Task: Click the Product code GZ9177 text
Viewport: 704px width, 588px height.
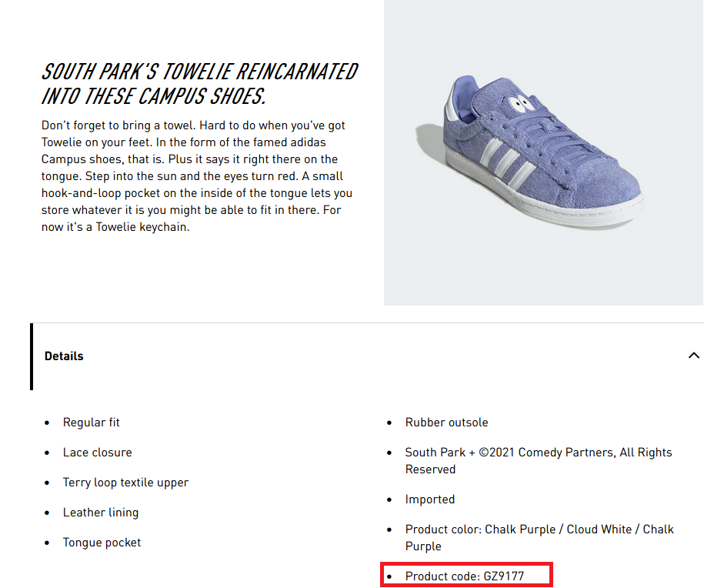Action: click(x=465, y=576)
